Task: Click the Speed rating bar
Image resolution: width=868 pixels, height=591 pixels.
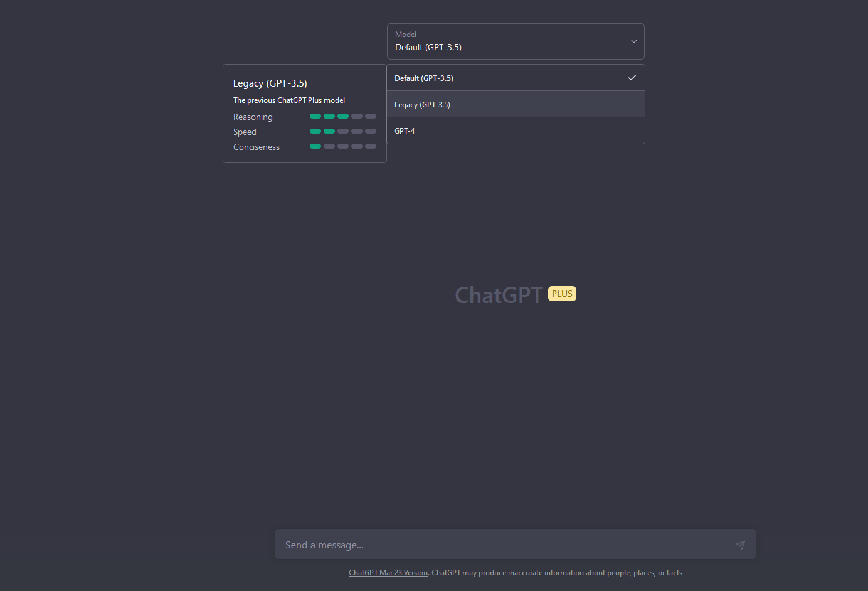Action: (x=343, y=131)
